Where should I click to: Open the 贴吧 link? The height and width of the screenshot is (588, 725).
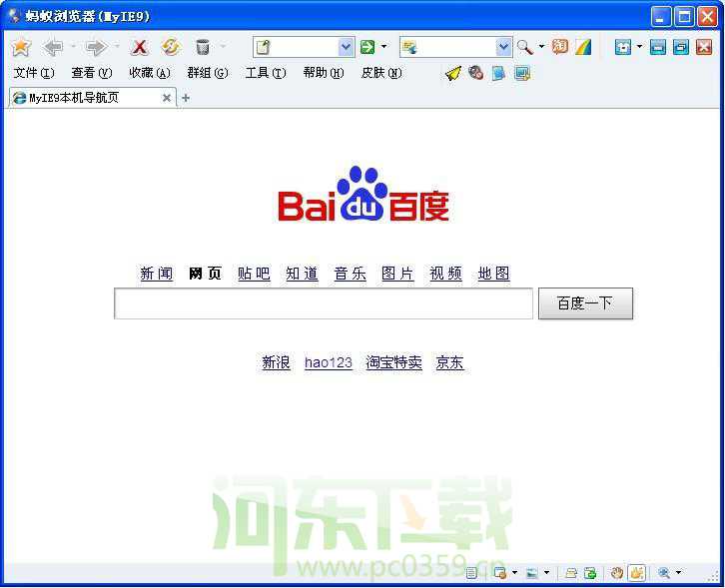254,274
